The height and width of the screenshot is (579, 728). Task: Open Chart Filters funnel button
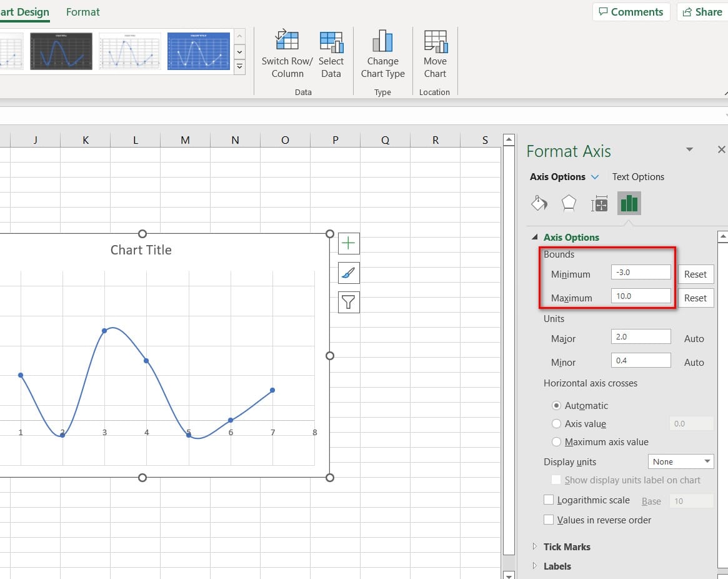click(x=349, y=303)
